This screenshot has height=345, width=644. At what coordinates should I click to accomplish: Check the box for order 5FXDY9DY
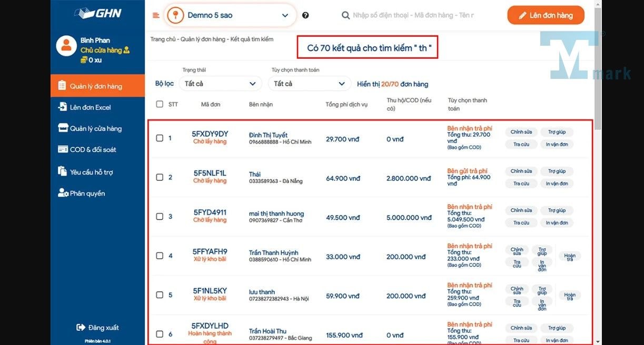pos(160,138)
